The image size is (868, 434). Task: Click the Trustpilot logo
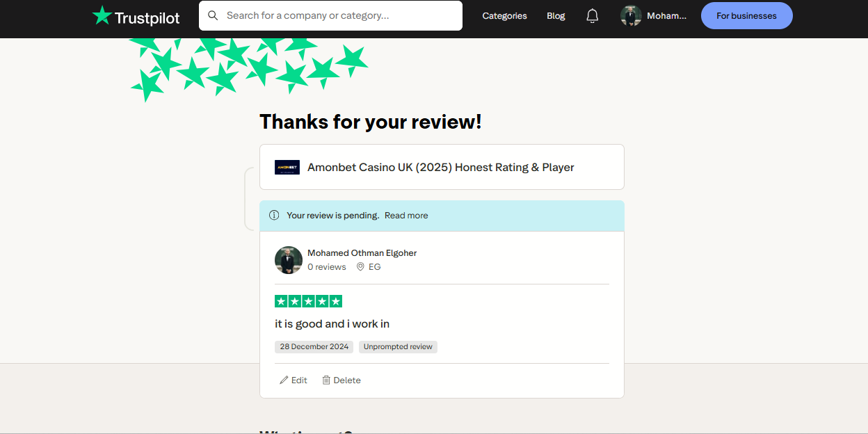point(136,16)
